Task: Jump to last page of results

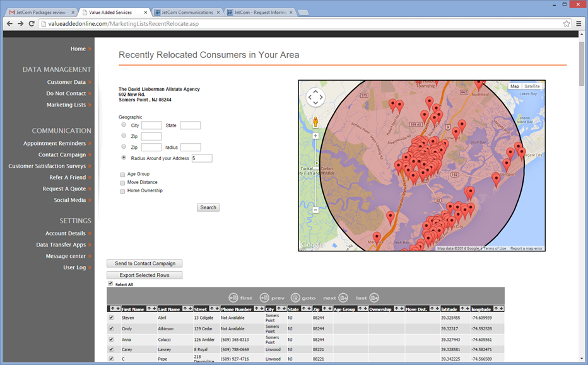Action: 374,298
